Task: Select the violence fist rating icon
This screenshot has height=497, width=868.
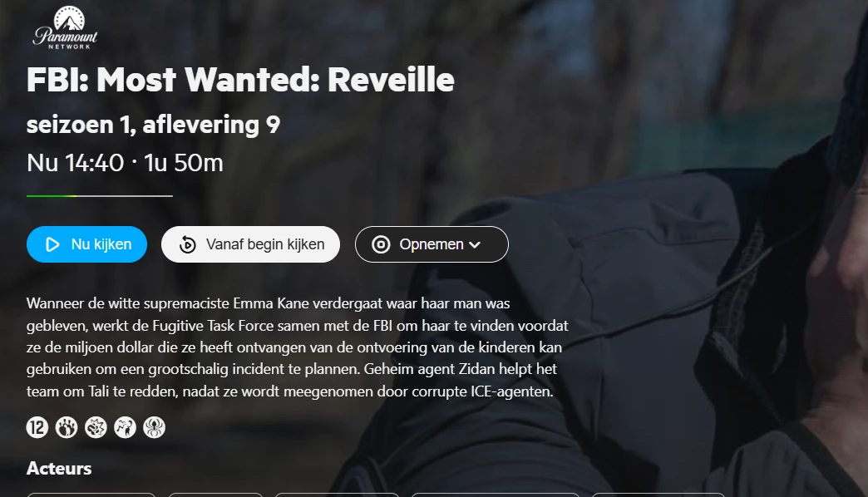Action: [x=96, y=428]
